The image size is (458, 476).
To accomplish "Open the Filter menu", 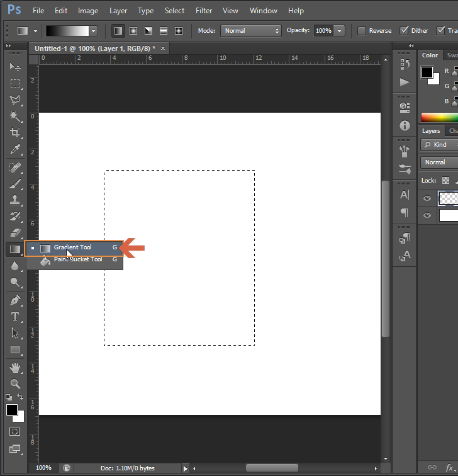I will pos(204,11).
